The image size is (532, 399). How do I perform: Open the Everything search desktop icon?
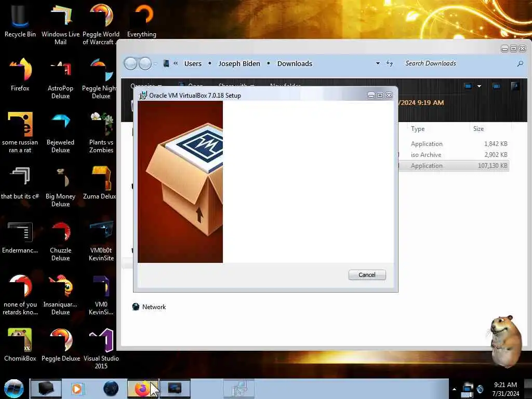pyautogui.click(x=141, y=20)
